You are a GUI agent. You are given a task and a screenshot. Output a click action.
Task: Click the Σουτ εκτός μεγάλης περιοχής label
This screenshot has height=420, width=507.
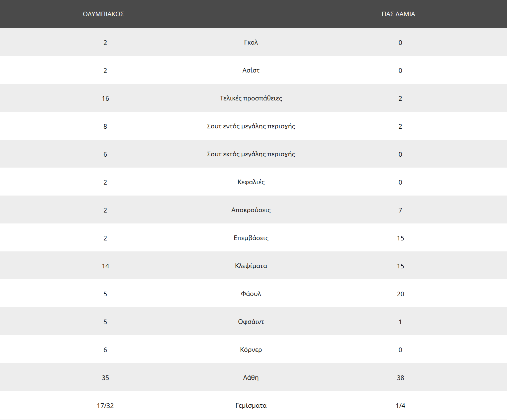coord(251,154)
